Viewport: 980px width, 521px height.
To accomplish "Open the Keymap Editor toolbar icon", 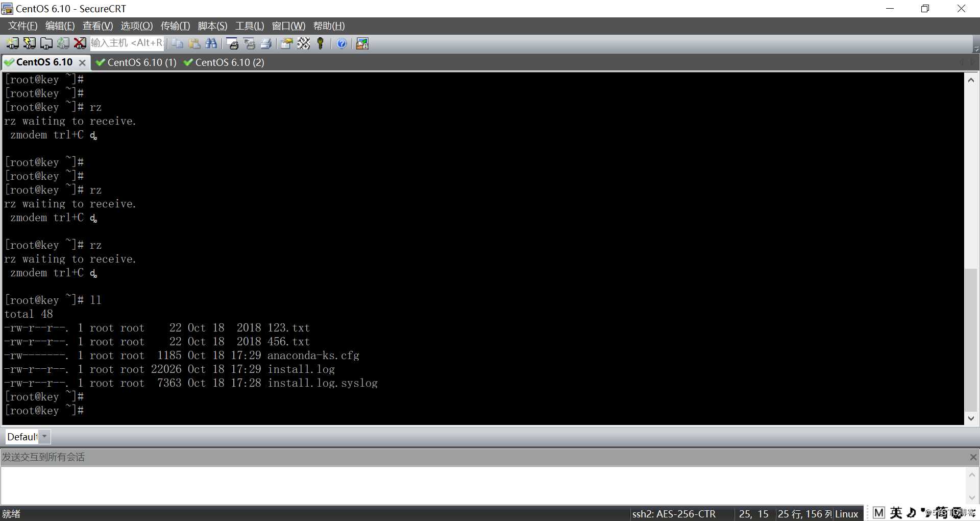I will tap(304, 43).
